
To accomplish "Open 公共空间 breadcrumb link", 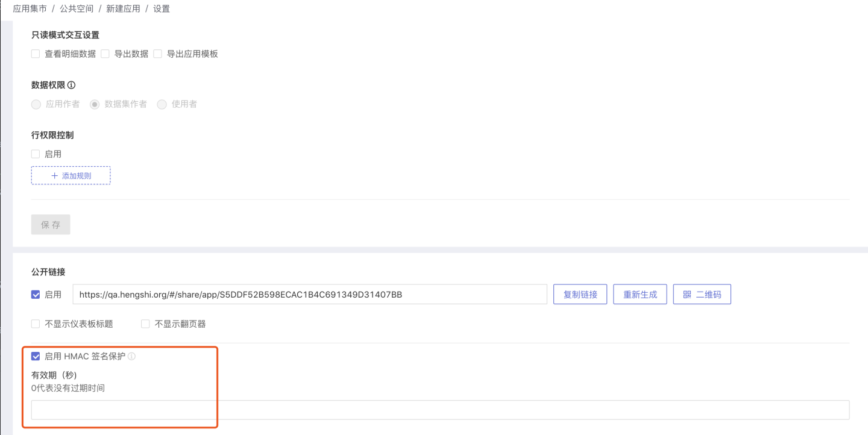I will click(77, 9).
